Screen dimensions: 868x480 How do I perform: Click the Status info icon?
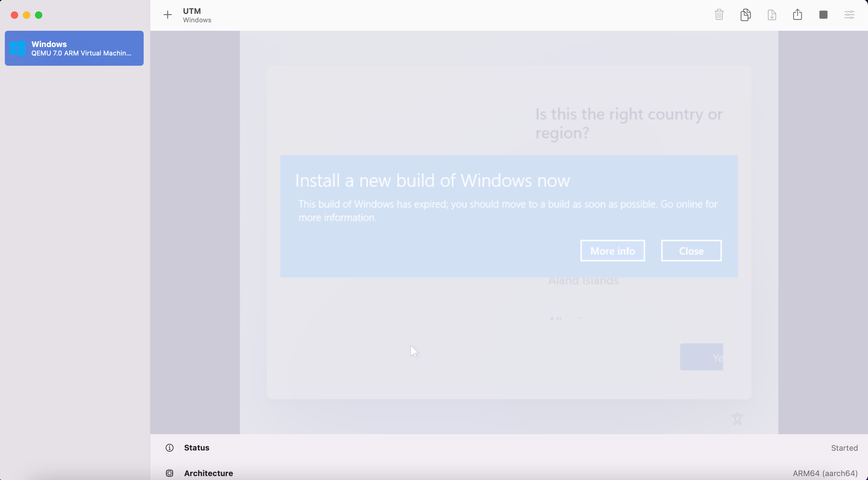pos(170,448)
